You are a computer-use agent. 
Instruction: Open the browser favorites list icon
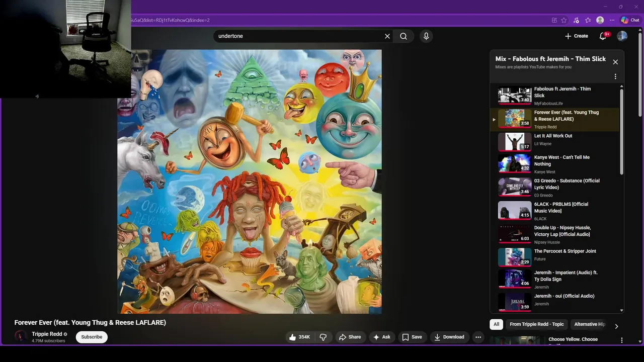click(x=588, y=20)
